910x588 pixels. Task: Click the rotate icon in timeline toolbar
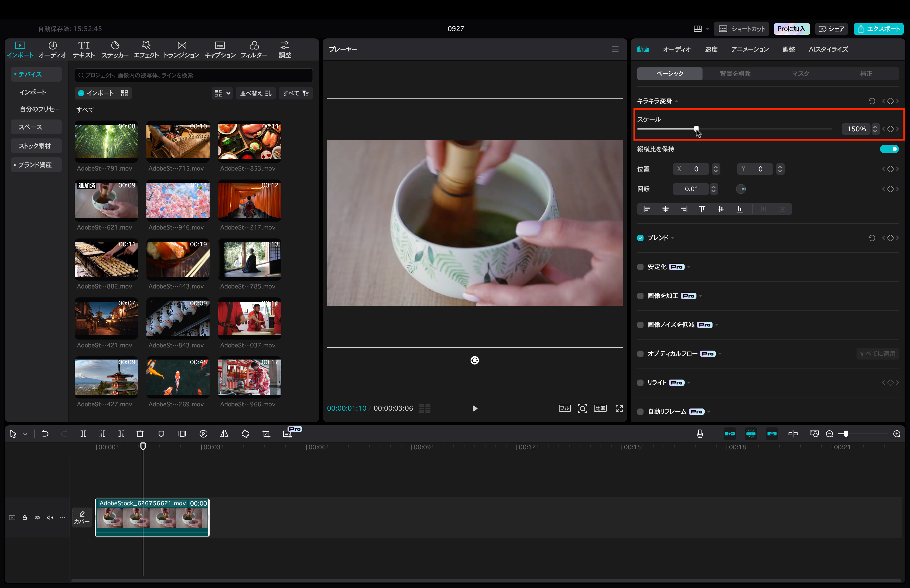(x=245, y=434)
